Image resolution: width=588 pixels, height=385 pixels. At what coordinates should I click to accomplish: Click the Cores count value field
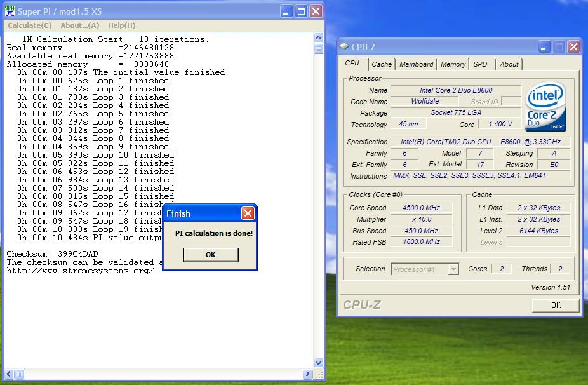(x=502, y=269)
